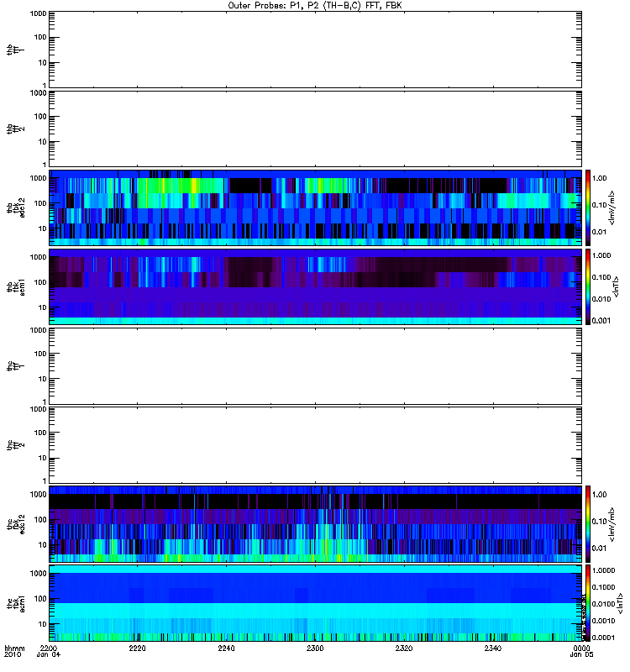
Task: Click the '<|nT|>' unit label beside thb scm1
Action: pyautogui.click(x=617, y=286)
